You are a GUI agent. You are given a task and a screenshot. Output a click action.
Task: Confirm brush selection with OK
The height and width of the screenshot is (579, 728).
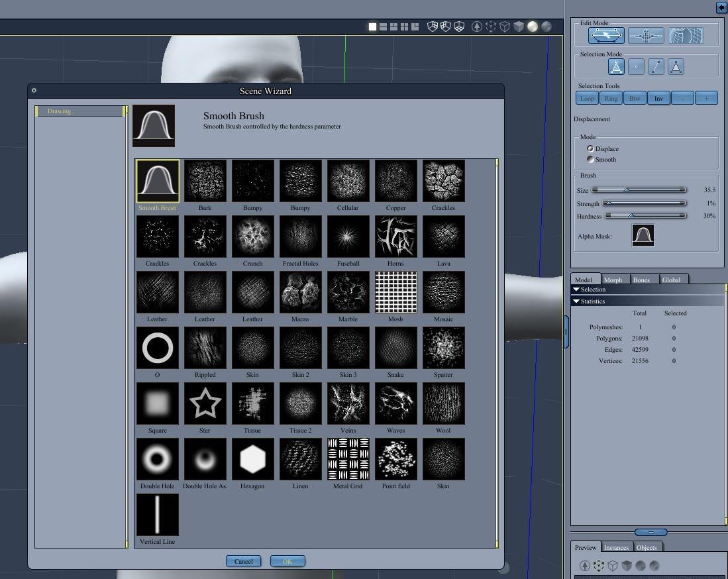pyautogui.click(x=287, y=561)
